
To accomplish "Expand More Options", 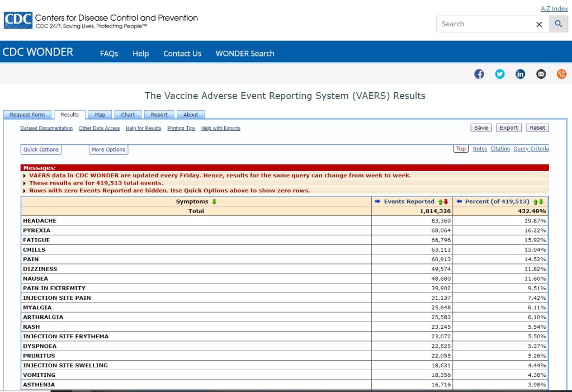I will [108, 150].
